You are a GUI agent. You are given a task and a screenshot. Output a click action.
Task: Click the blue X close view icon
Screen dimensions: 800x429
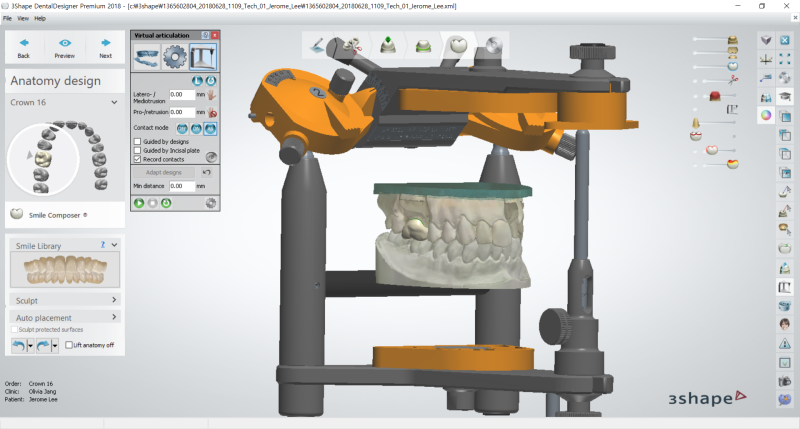point(785,40)
